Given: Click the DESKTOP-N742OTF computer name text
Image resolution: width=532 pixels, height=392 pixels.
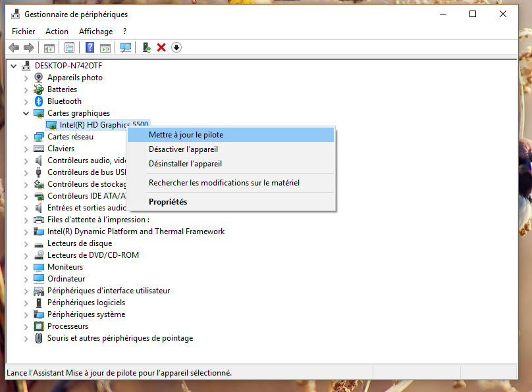Looking at the screenshot, I should click(68, 66).
